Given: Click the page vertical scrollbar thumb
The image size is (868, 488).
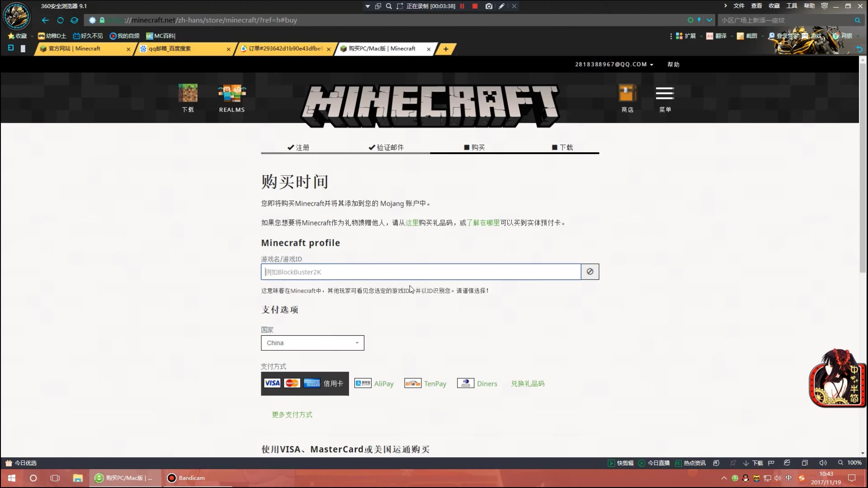Looking at the screenshot, I should pos(863,167).
